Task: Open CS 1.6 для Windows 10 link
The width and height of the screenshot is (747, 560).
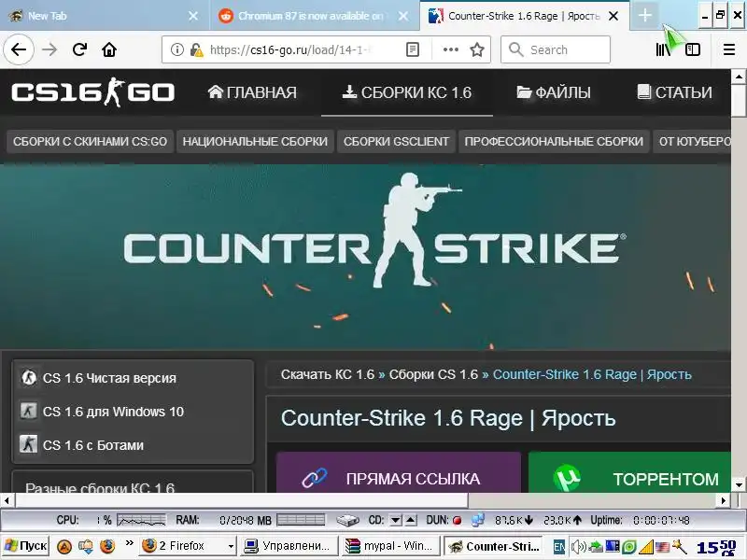Action: tap(113, 412)
